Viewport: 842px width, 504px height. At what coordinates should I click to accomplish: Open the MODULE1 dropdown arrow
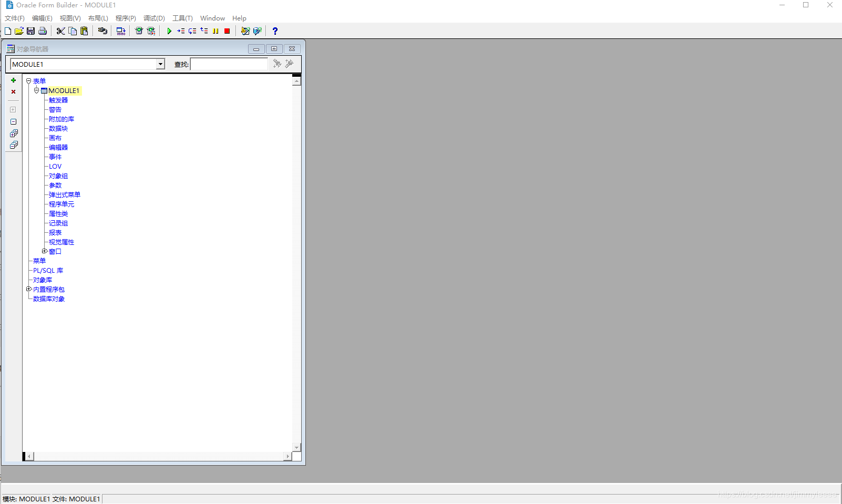(160, 64)
